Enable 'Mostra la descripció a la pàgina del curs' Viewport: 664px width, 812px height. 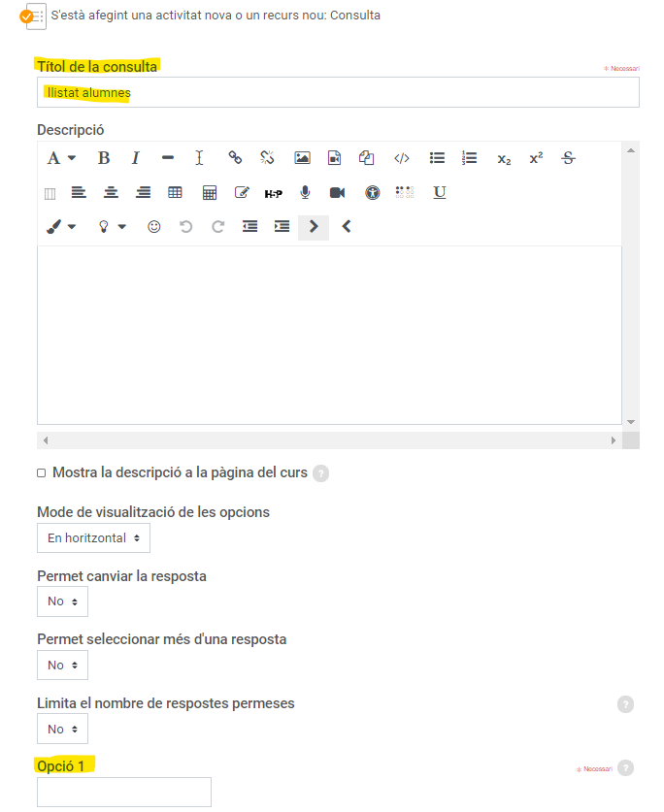point(42,473)
